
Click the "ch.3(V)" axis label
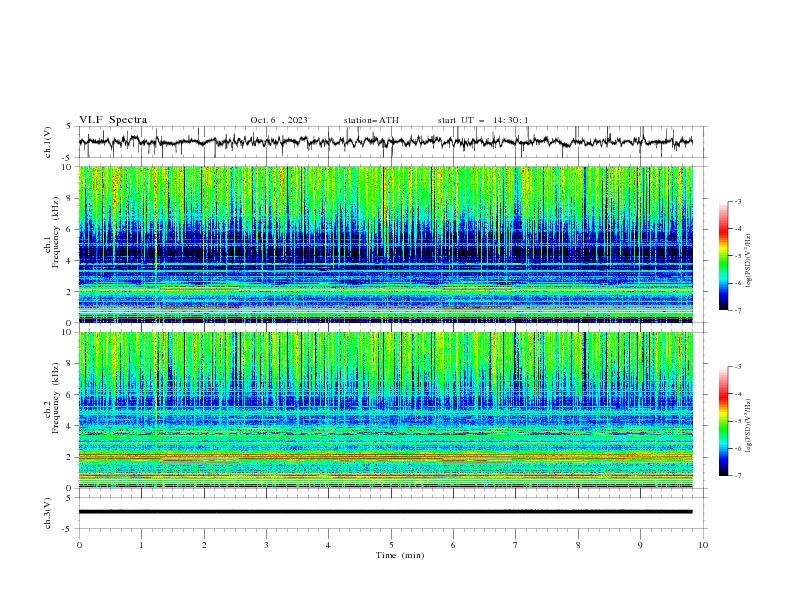48,513
